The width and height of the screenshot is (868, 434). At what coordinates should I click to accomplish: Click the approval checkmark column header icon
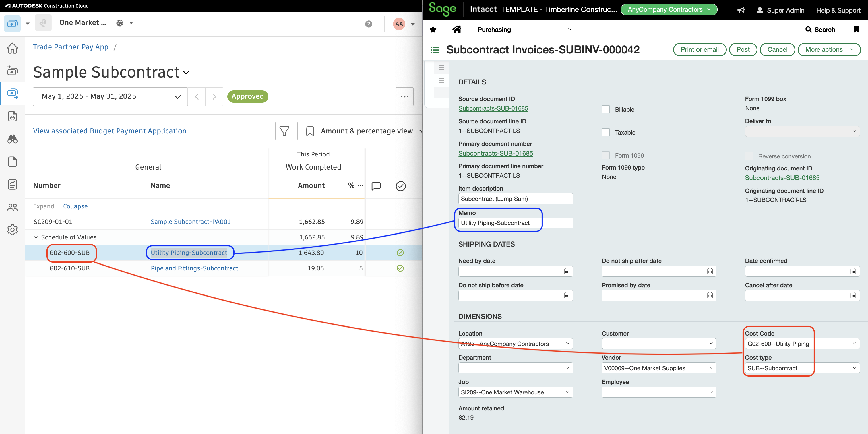(x=401, y=186)
